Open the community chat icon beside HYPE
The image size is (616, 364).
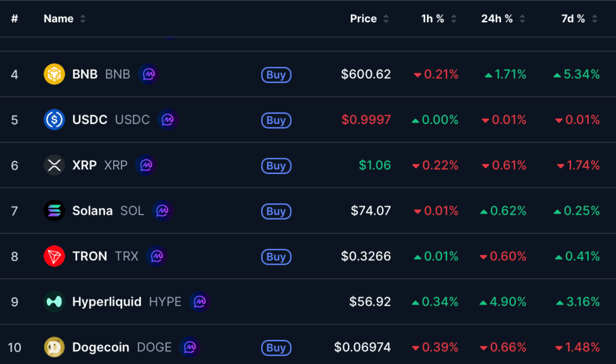pyautogui.click(x=200, y=302)
